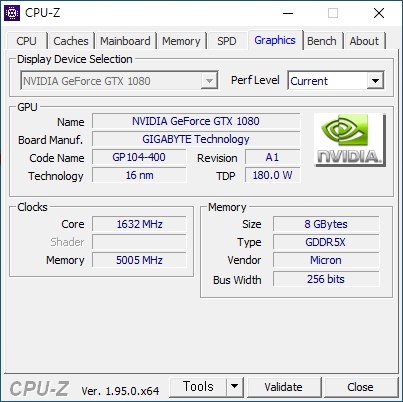Show the About tab
This screenshot has height=402, width=403.
click(x=364, y=41)
